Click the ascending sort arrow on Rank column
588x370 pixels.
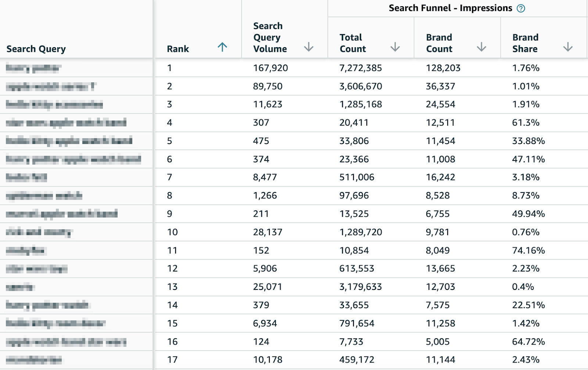pos(222,47)
